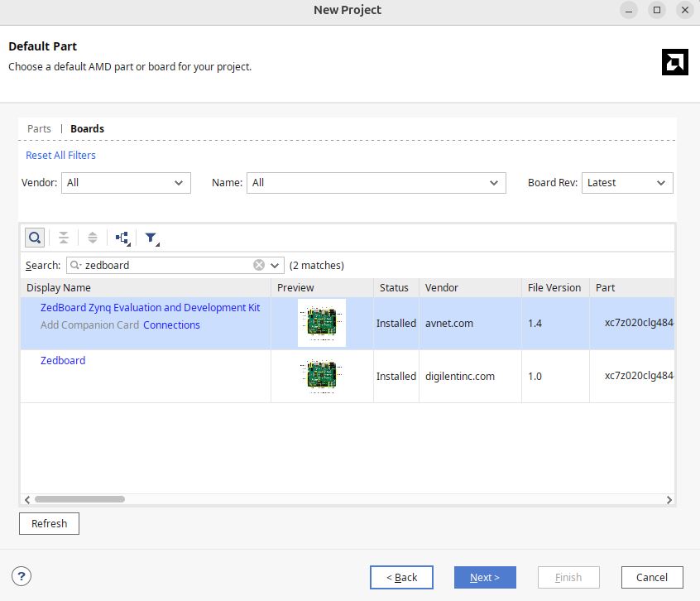Click the digilentinc.com Zedboard preview thumbnail
The image size is (700, 601).
pos(322,376)
